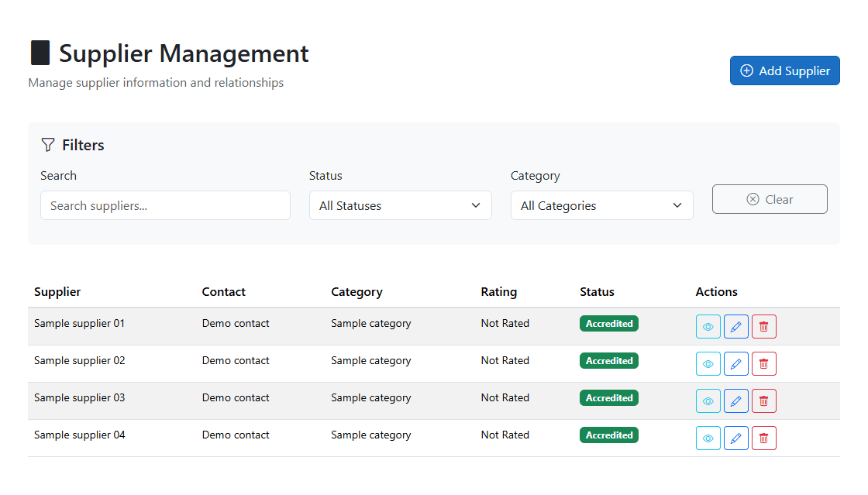Click the Status column header
Viewport: 868px width, 495px height.
pyautogui.click(x=597, y=292)
